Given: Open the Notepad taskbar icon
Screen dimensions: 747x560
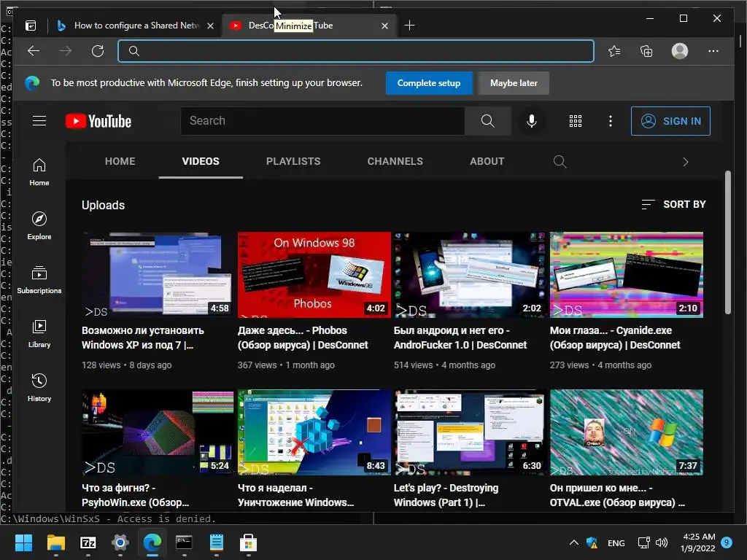Looking at the screenshot, I should tap(216, 542).
